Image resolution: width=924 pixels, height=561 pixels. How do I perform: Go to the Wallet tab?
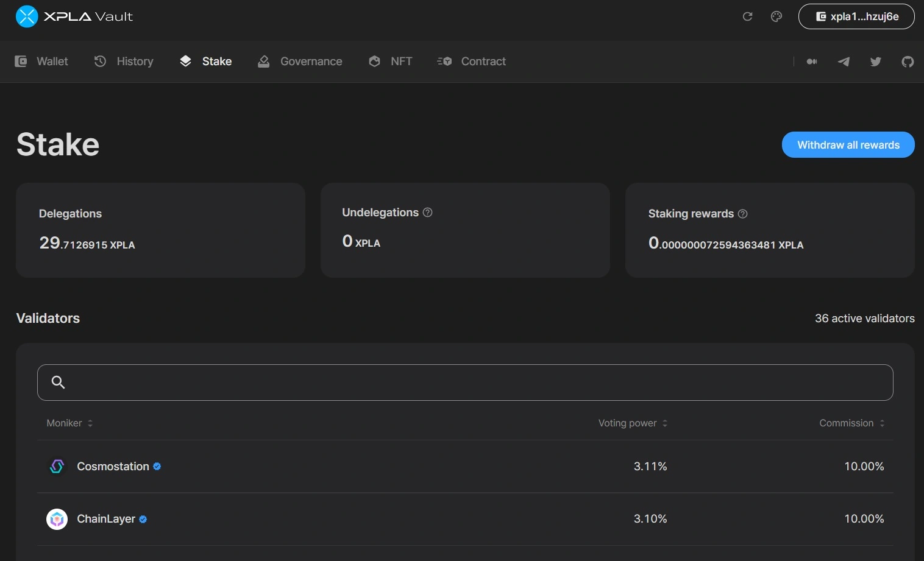(41, 62)
